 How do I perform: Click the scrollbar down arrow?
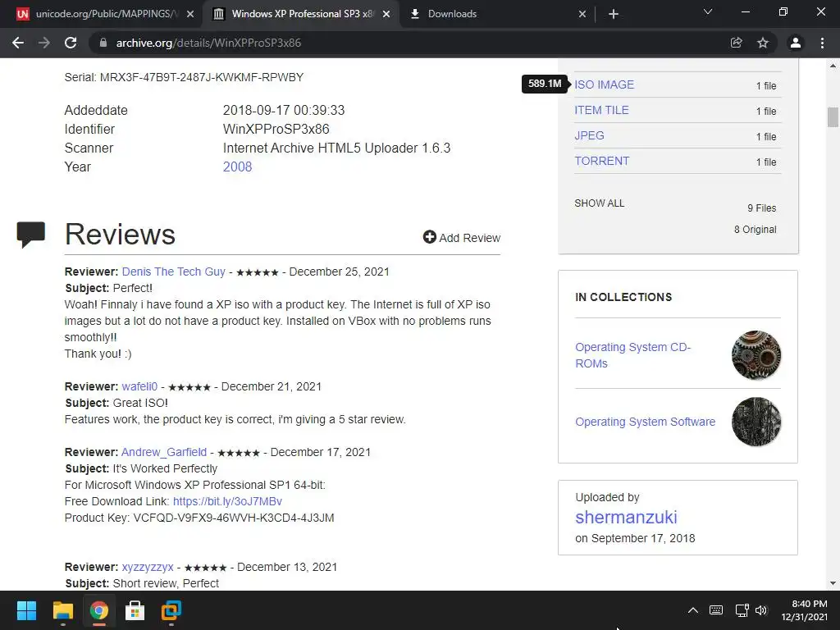[x=833, y=583]
